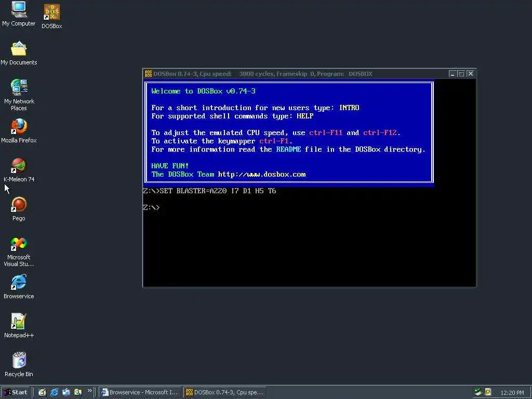Click the INTRO keyword in DOSBox banner
The image size is (532, 399).
pyautogui.click(x=349, y=108)
